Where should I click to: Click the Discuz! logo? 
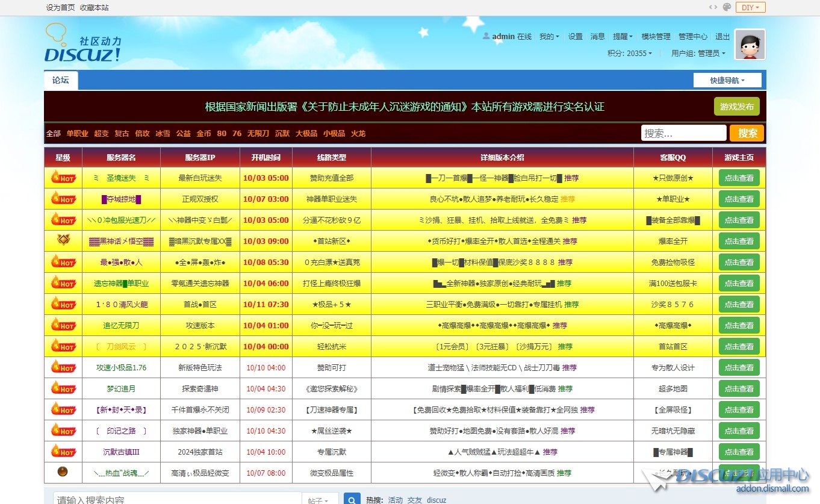coord(82,43)
